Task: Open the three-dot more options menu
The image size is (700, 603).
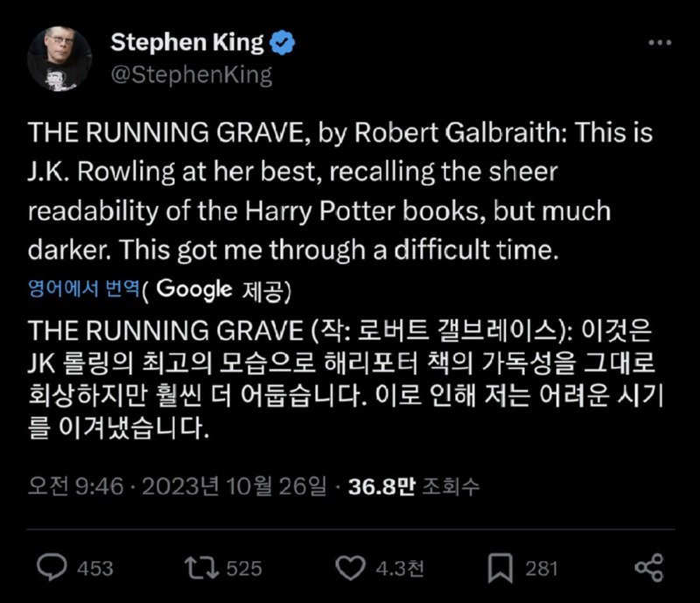Action: (660, 43)
